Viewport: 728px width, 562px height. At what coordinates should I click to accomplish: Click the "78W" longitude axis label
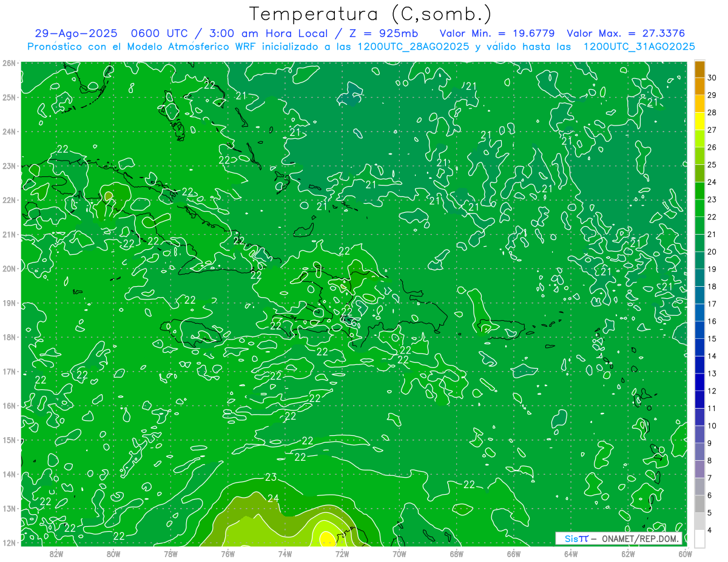pos(170,553)
